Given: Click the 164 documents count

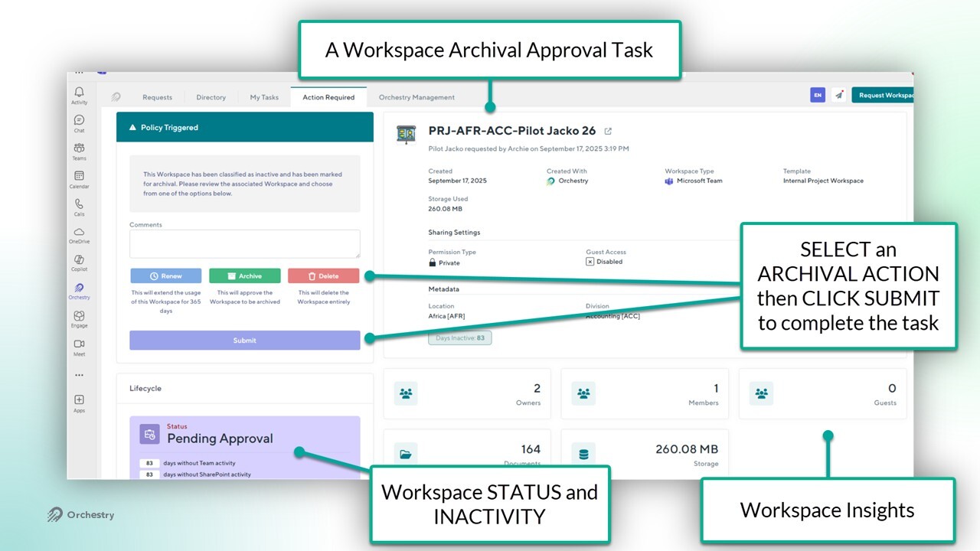Looking at the screenshot, I should pyautogui.click(x=531, y=449).
